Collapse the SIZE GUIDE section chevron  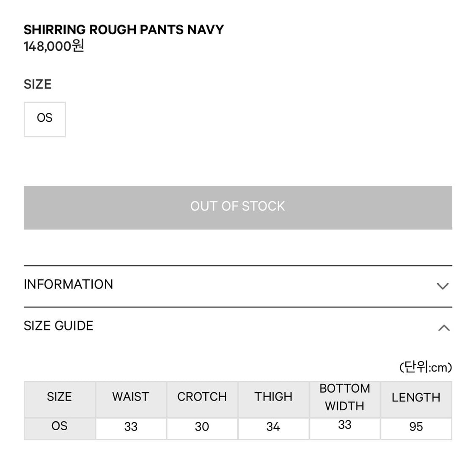pyautogui.click(x=443, y=327)
